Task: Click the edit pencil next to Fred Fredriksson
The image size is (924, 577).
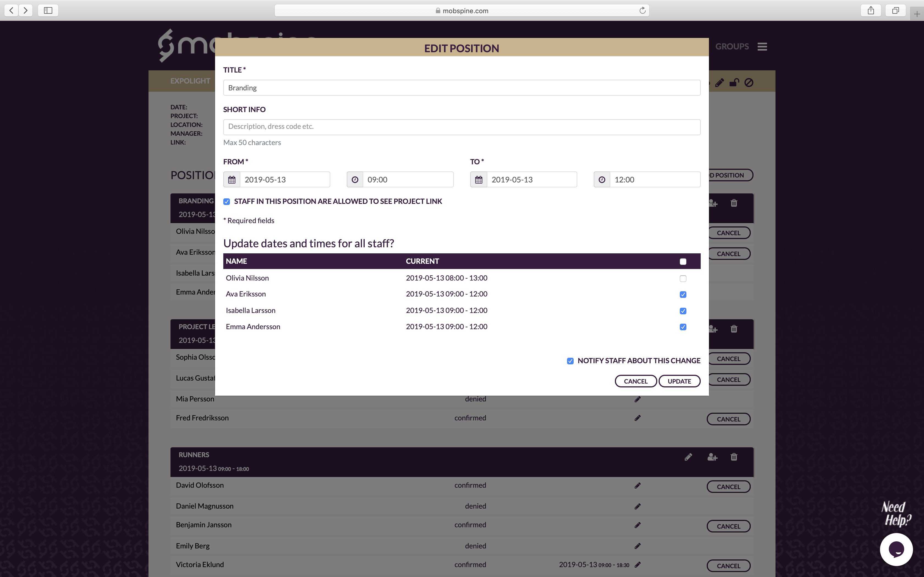Action: coord(637,418)
